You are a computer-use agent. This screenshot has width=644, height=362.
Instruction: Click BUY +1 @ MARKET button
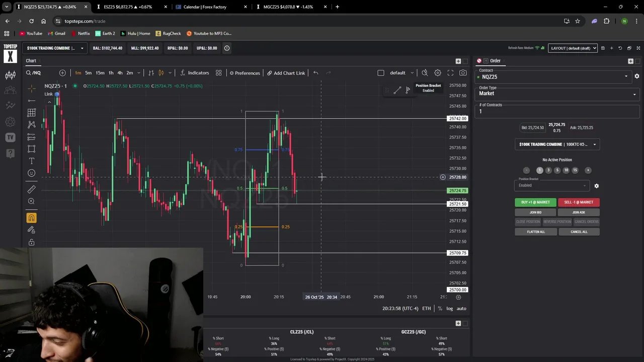pyautogui.click(x=535, y=202)
